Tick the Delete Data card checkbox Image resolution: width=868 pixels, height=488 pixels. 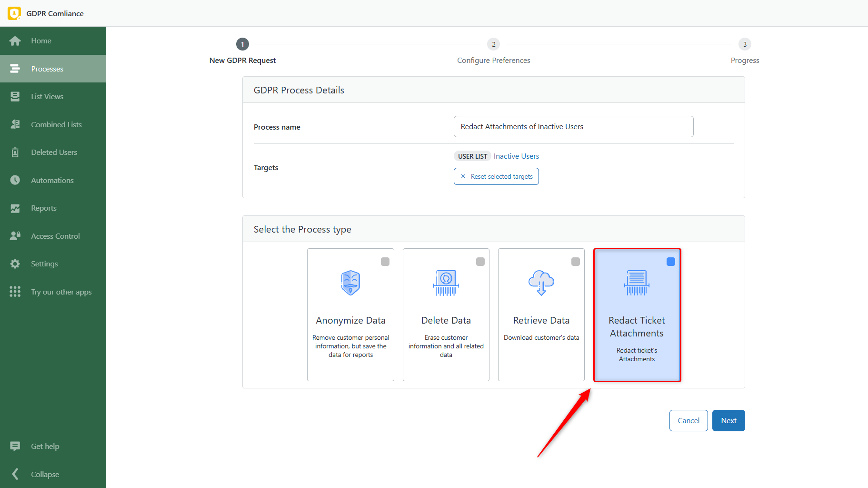(480, 262)
